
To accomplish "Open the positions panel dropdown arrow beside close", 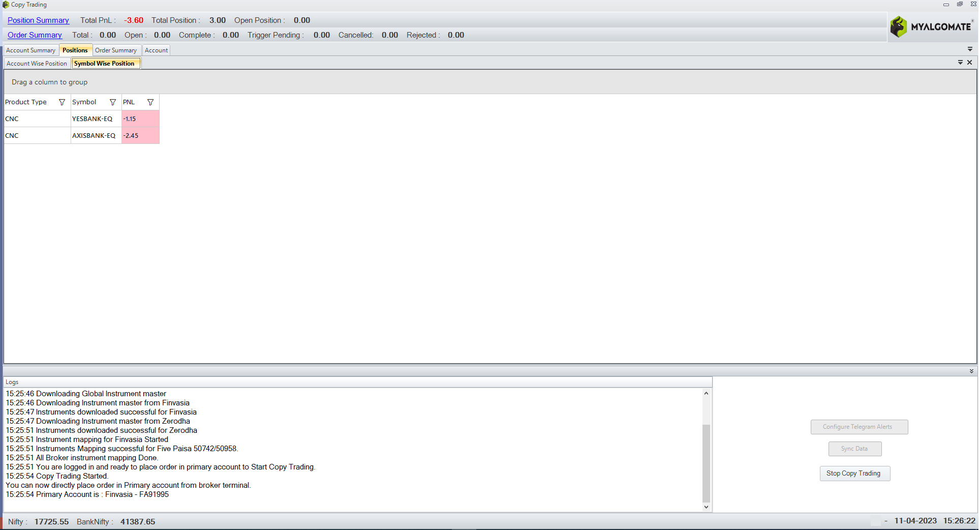I will coord(960,62).
